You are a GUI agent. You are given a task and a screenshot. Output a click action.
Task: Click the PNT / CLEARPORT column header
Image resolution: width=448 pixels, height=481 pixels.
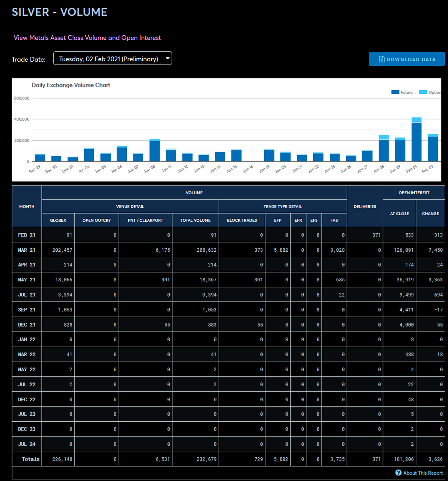click(x=146, y=220)
